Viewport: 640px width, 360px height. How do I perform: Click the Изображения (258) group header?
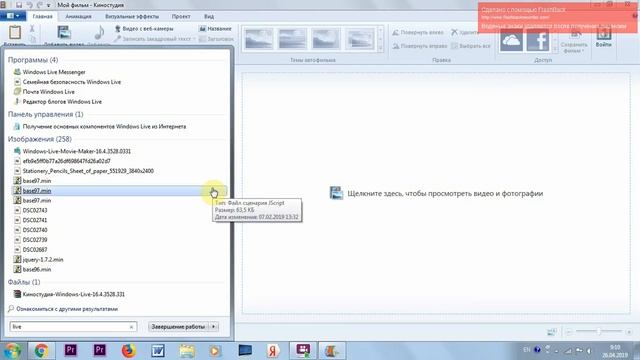click(40, 139)
